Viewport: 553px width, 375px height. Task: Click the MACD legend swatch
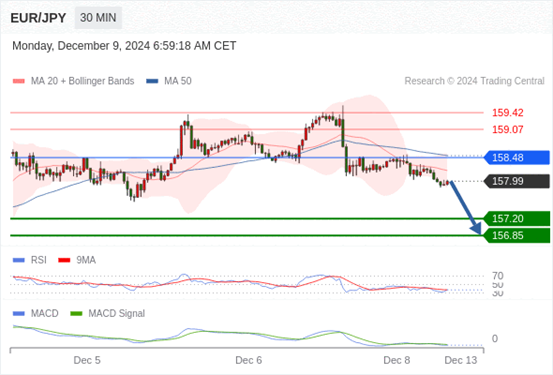19,314
